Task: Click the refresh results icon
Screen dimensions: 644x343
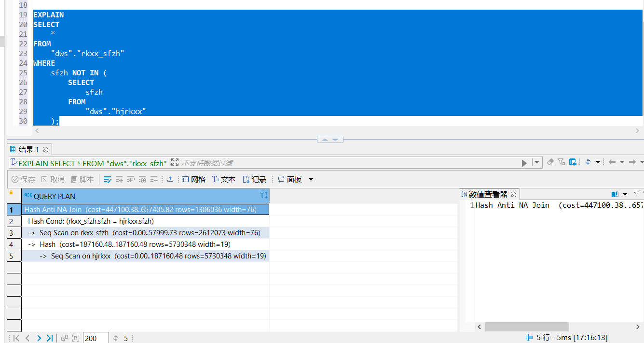Action: tap(588, 162)
